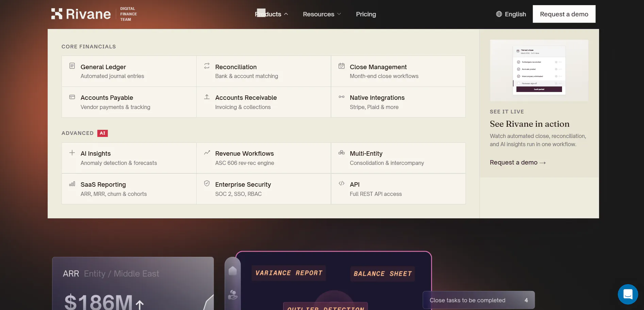Open Close Management product page

pos(398,71)
